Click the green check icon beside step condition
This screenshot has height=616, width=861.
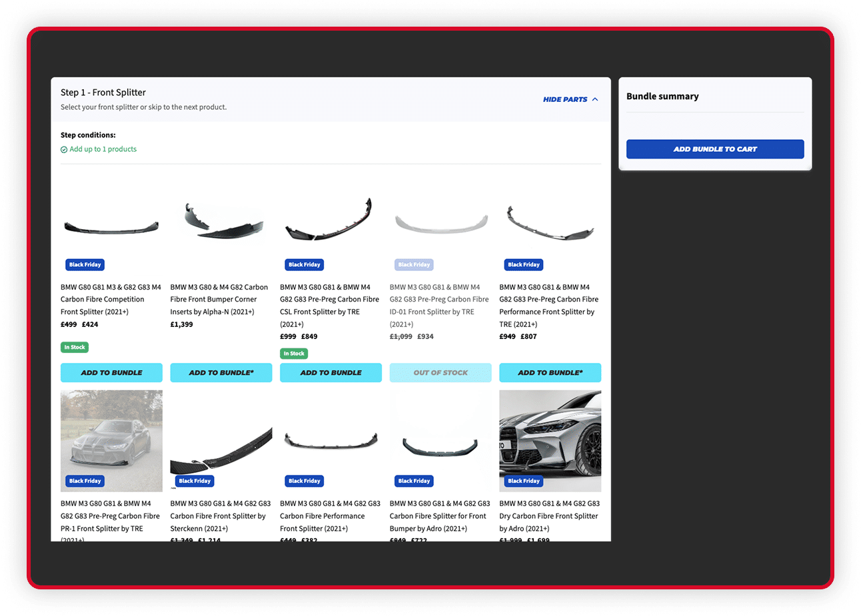click(64, 150)
